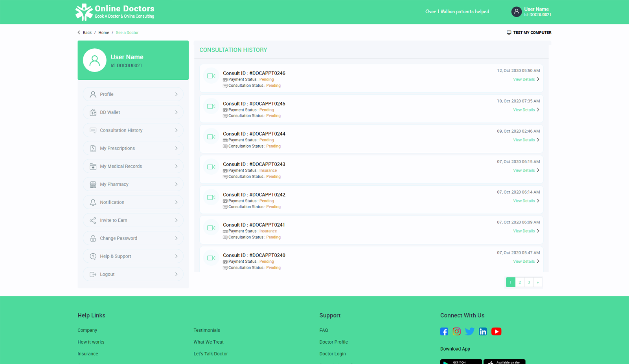View Details for consult #DOCAPPT0240
The image size is (629, 364).
(x=526, y=262)
